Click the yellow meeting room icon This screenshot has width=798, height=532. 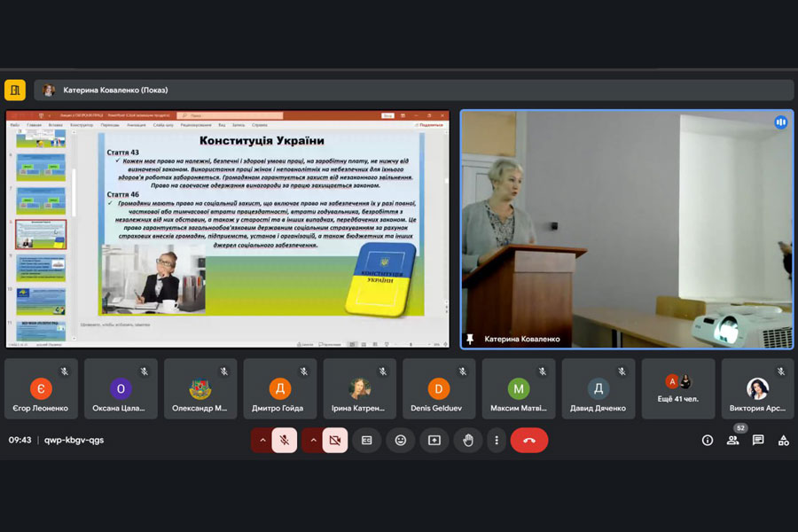(15, 90)
